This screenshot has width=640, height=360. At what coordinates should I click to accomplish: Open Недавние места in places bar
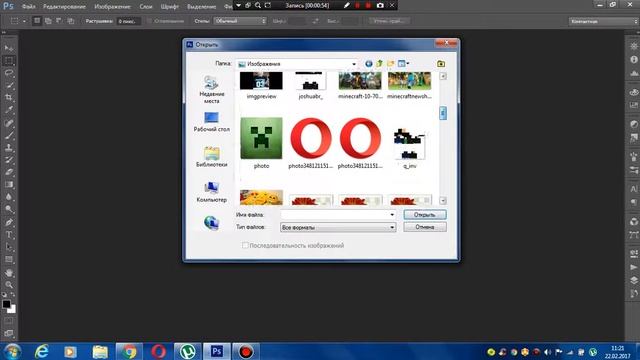[x=211, y=89]
